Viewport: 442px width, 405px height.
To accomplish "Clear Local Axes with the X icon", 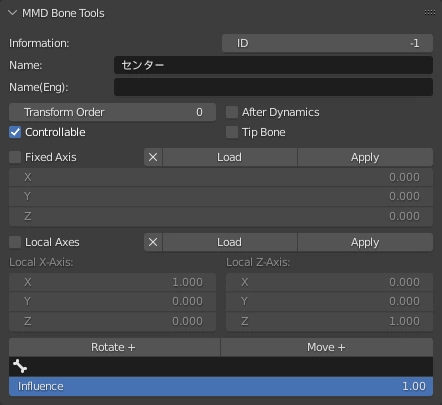I will pos(153,242).
